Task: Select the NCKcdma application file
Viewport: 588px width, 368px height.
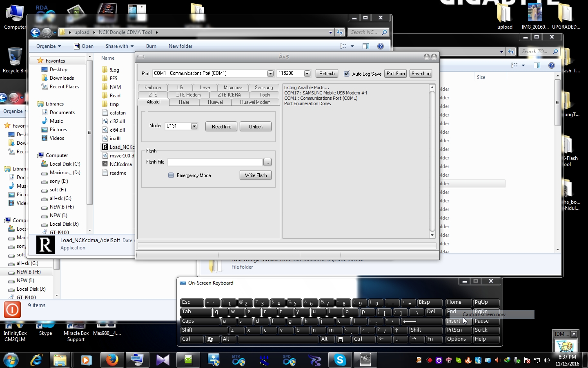Action: [117, 164]
